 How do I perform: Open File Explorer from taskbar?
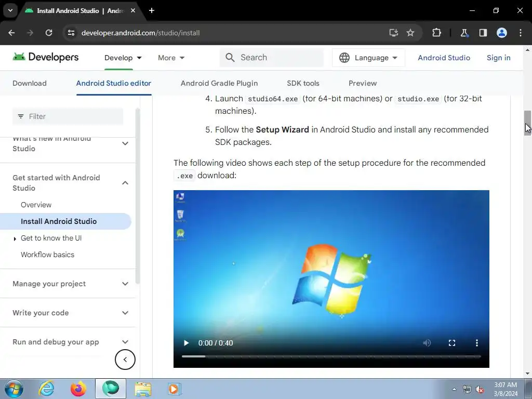point(143,389)
